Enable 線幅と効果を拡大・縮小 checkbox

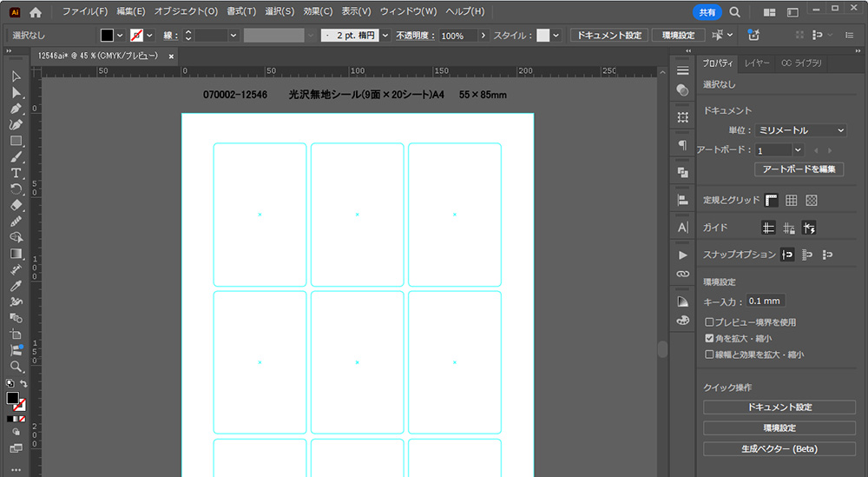(x=709, y=354)
